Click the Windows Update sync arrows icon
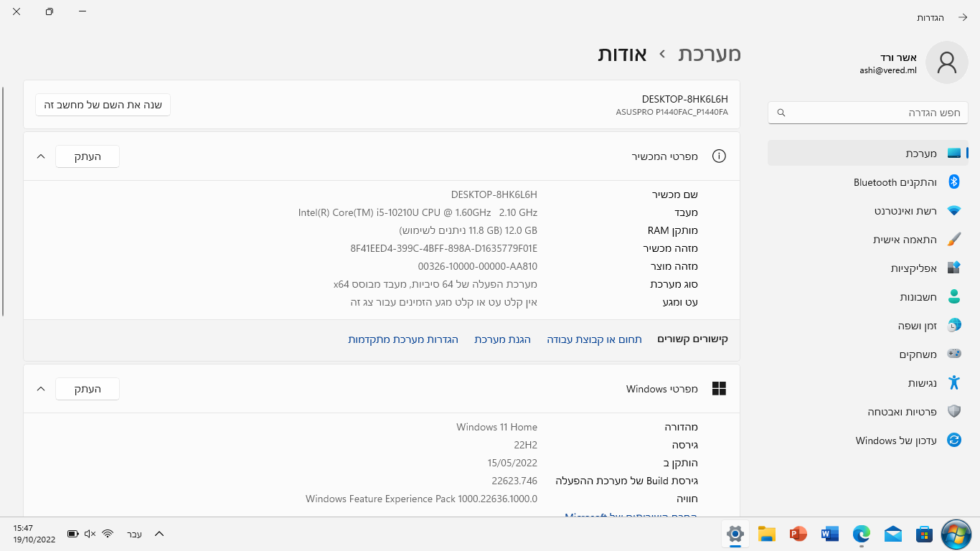Screen dimensions: 980x551 [x=953, y=441]
